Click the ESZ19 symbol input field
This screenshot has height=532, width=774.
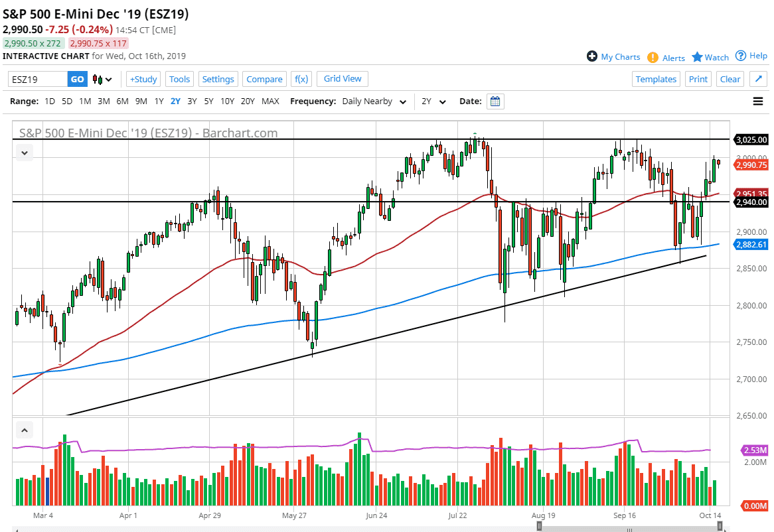[x=37, y=78]
